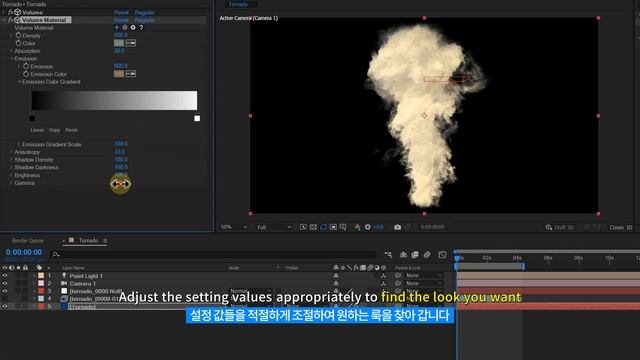Expand the Anisotropy property
Image resolution: width=640 pixels, height=360 pixels.
[11, 152]
